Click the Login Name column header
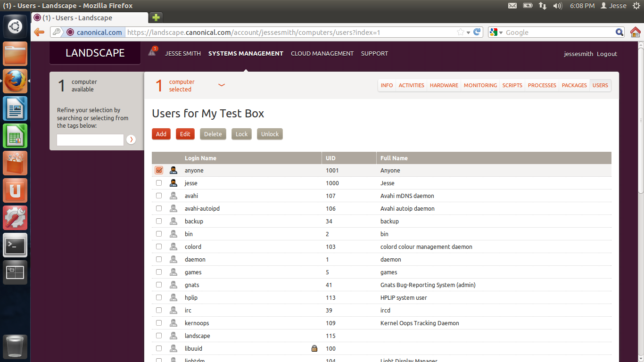 pyautogui.click(x=200, y=158)
